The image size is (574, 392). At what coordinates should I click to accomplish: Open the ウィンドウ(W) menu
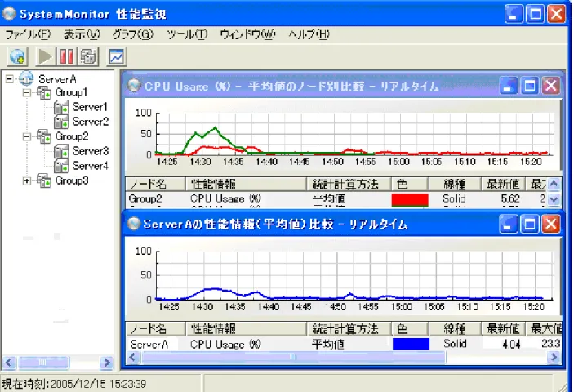pos(247,34)
